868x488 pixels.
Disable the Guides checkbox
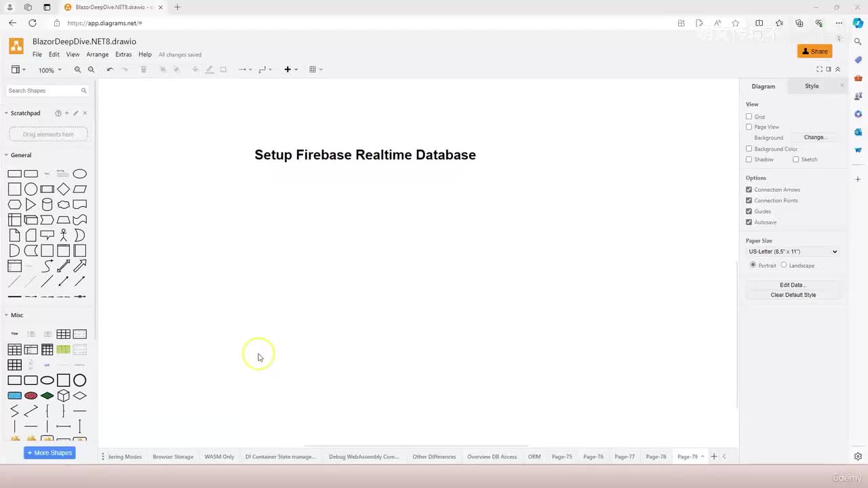point(749,211)
